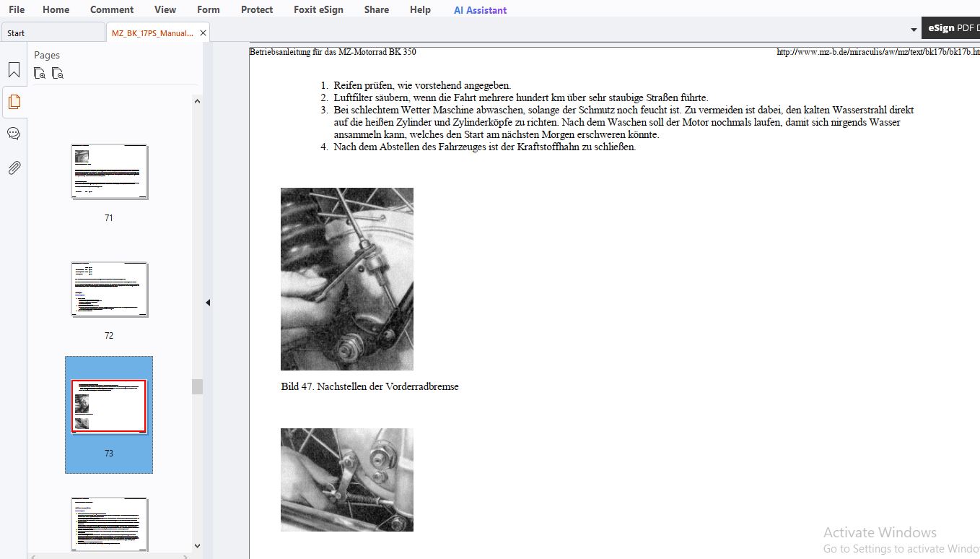Switch to the Home tab
Image resolution: width=980 pixels, height=559 pixels.
click(56, 9)
